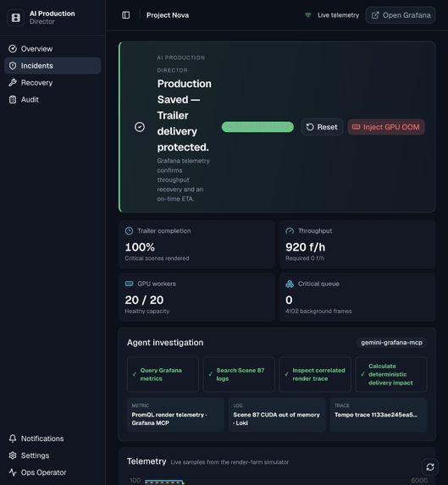This screenshot has width=448, height=485.
Task: Click the Overview gauge icon
Action: (x=13, y=49)
